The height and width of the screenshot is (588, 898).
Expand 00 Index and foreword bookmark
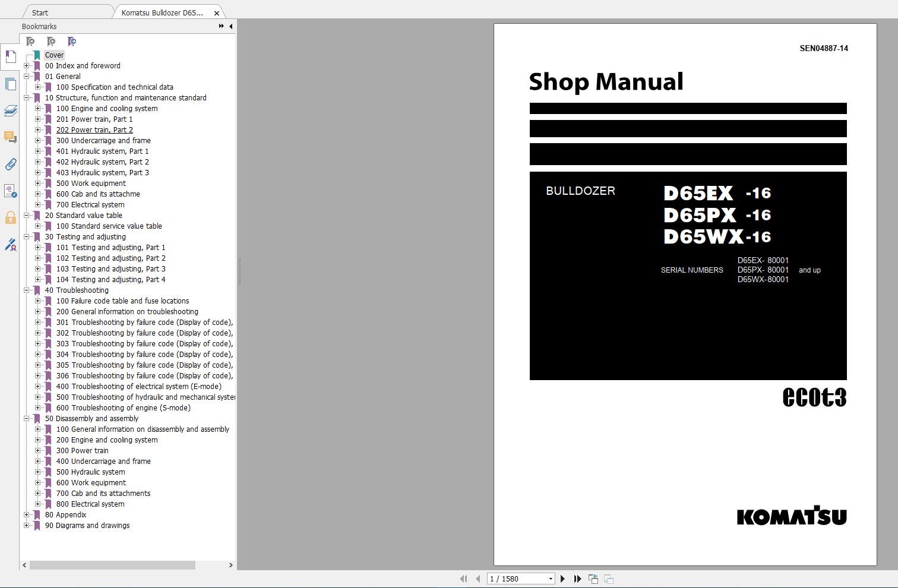point(27,66)
